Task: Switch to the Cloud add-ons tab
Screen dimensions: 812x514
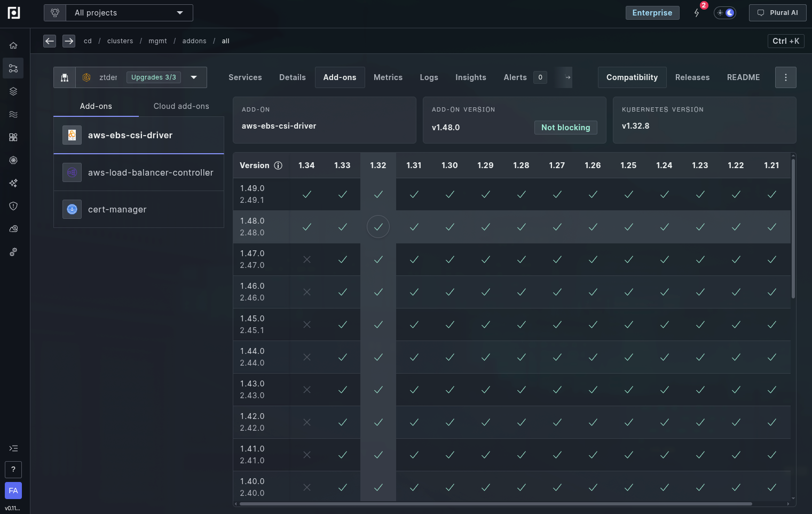Action: pos(181,106)
